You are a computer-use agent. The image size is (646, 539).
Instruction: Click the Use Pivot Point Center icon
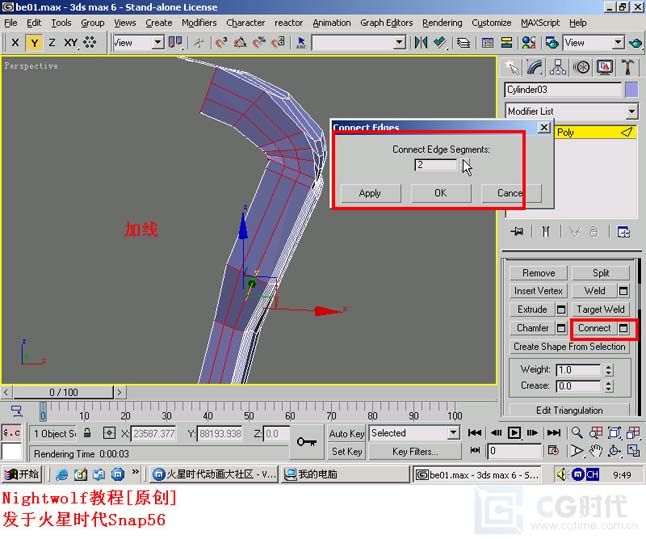(176, 42)
